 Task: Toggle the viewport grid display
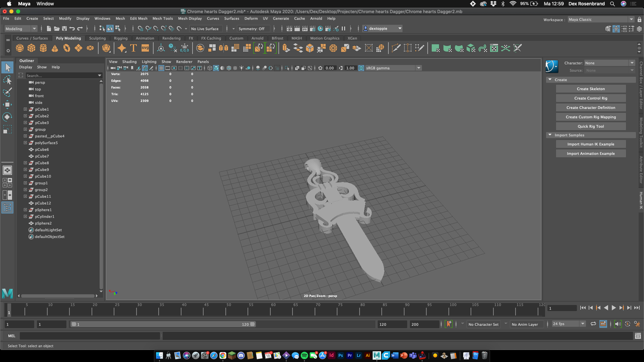[161, 68]
